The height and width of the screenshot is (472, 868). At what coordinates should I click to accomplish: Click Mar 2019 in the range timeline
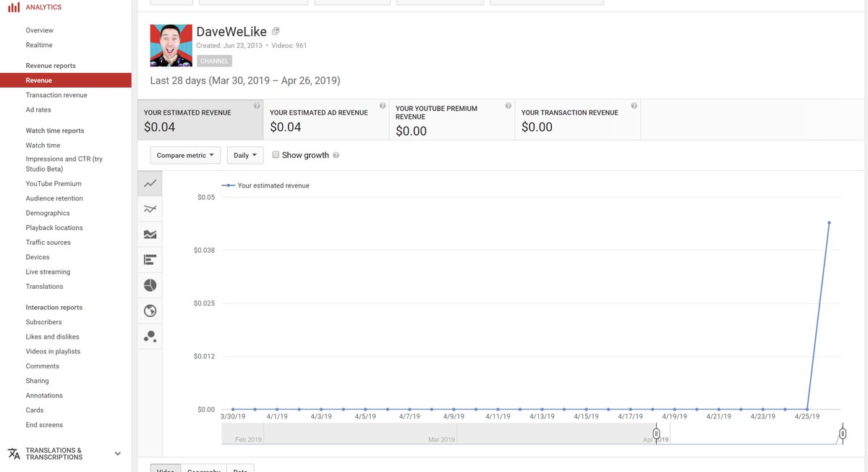[x=441, y=439]
